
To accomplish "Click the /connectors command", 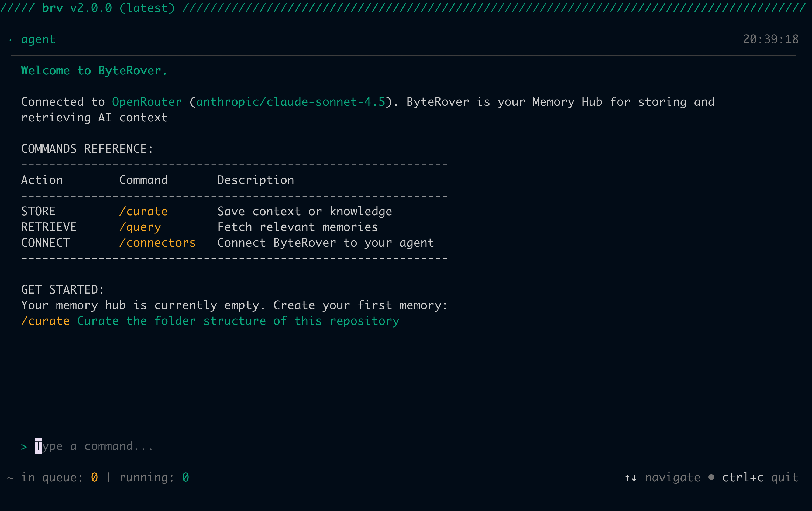I will pyautogui.click(x=157, y=243).
